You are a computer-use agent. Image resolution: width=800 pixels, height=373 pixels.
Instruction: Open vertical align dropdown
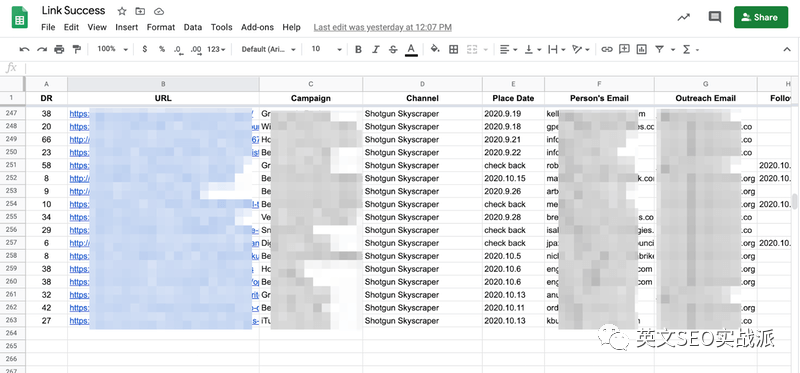pos(533,49)
